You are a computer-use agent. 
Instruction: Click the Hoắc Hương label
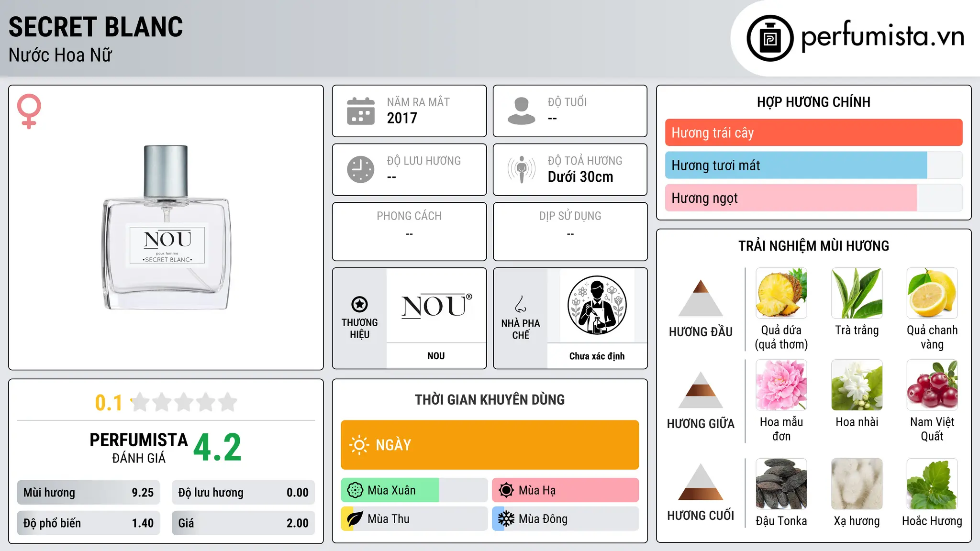(932, 521)
